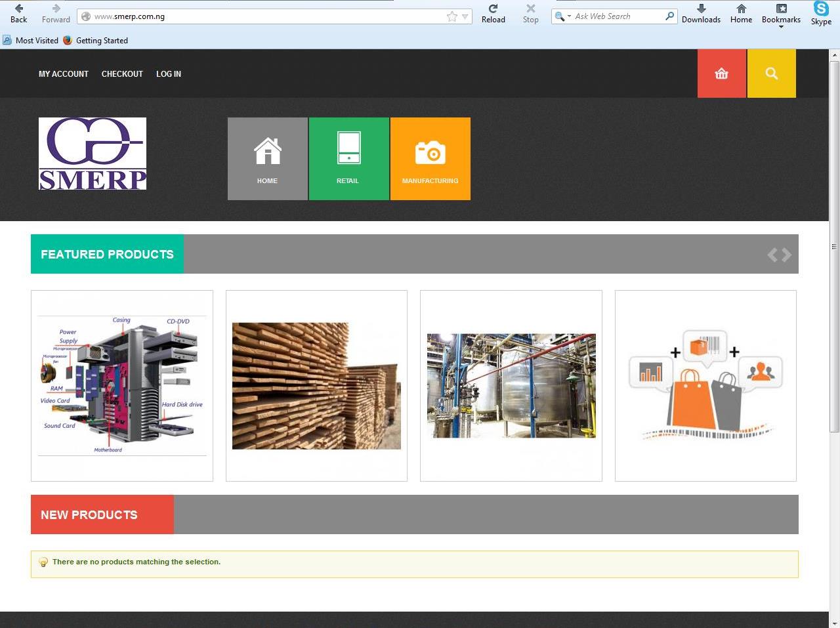Expand the search engine selector dropdown
840x628 pixels.
(562, 16)
